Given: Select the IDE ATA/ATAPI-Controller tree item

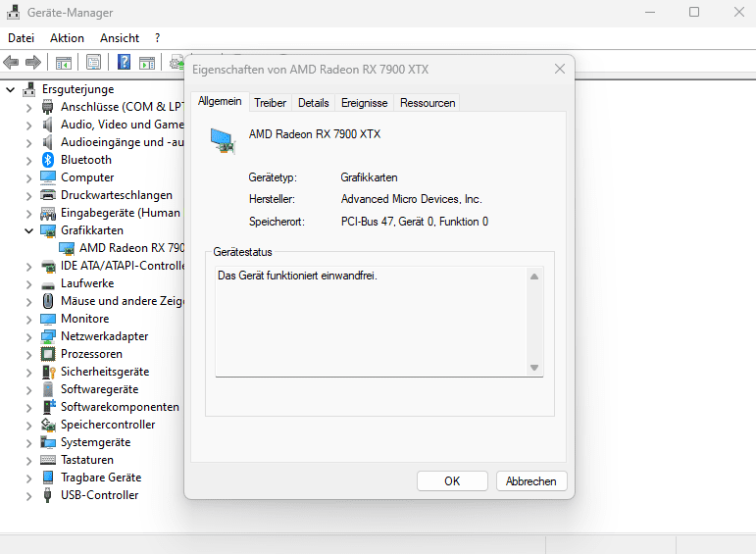Looking at the screenshot, I should [123, 266].
